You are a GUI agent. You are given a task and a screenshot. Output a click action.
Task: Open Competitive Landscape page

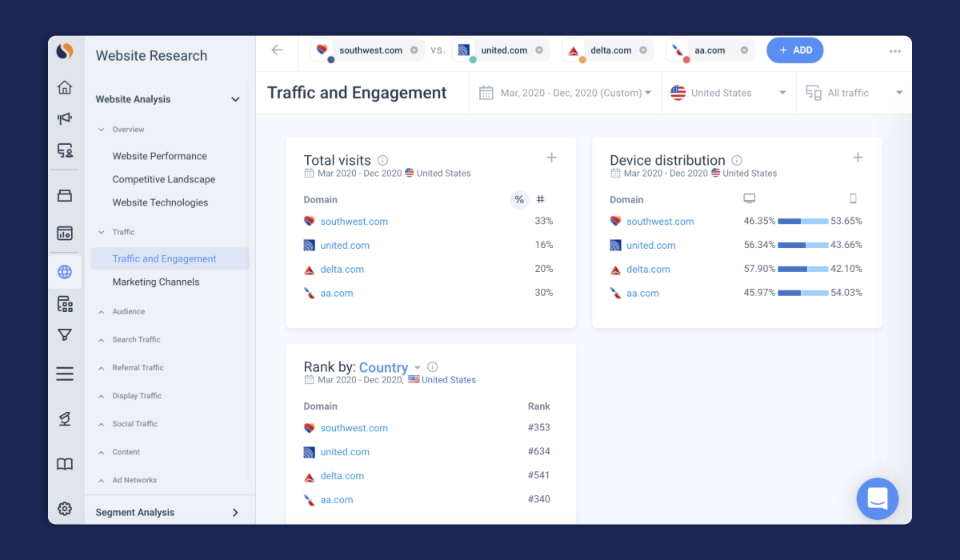[164, 179]
